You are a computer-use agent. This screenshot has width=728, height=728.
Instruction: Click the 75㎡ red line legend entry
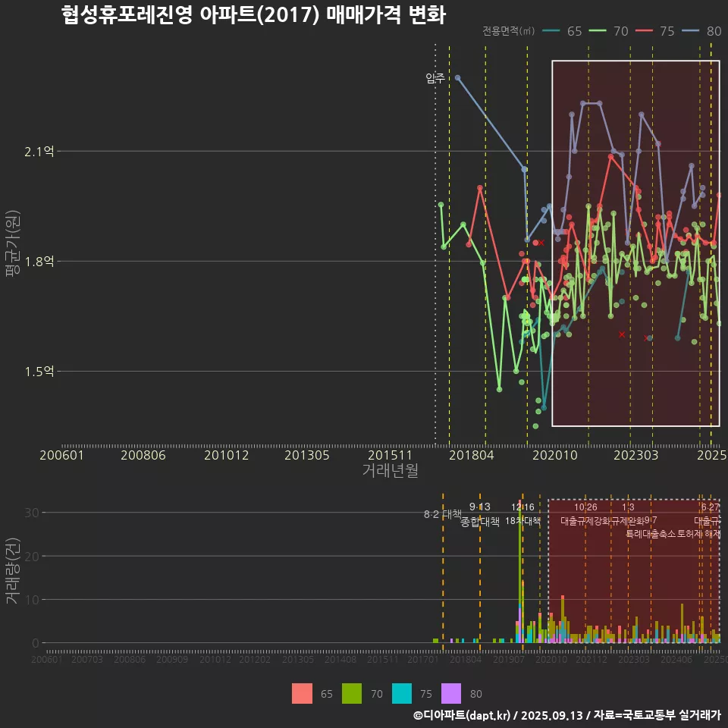click(654, 31)
